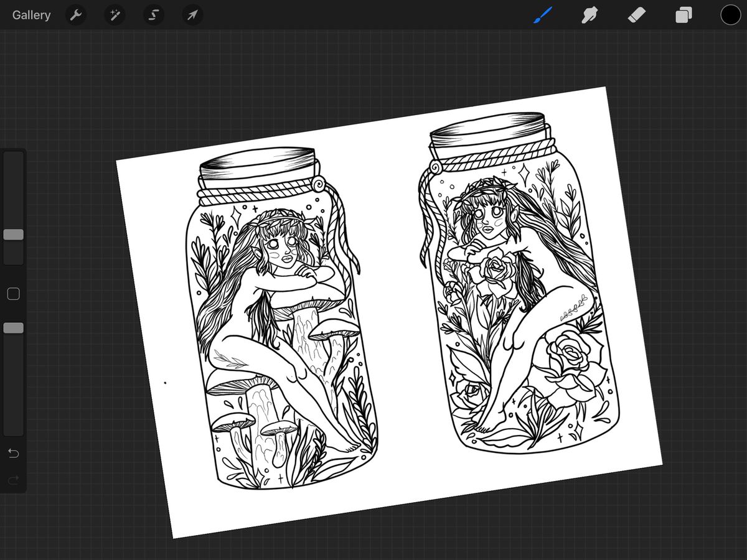747x560 pixels.
Task: Click the brush opacity slider handle
Action: [13, 328]
